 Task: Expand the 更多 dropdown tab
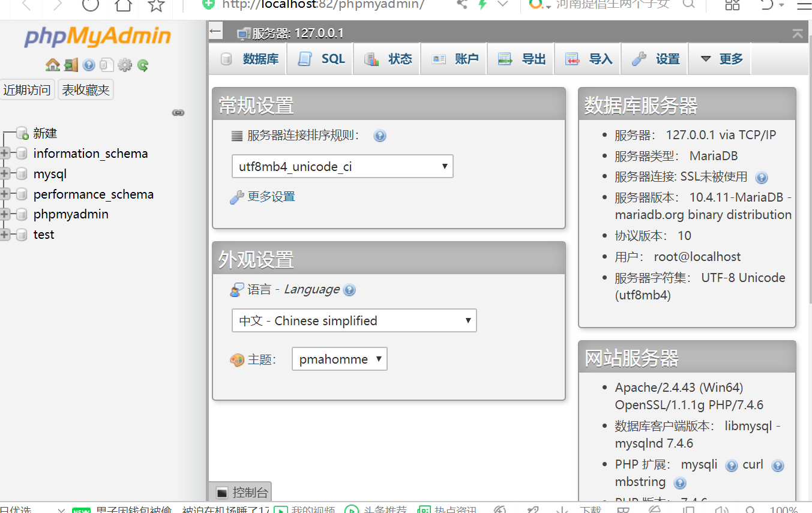point(721,59)
